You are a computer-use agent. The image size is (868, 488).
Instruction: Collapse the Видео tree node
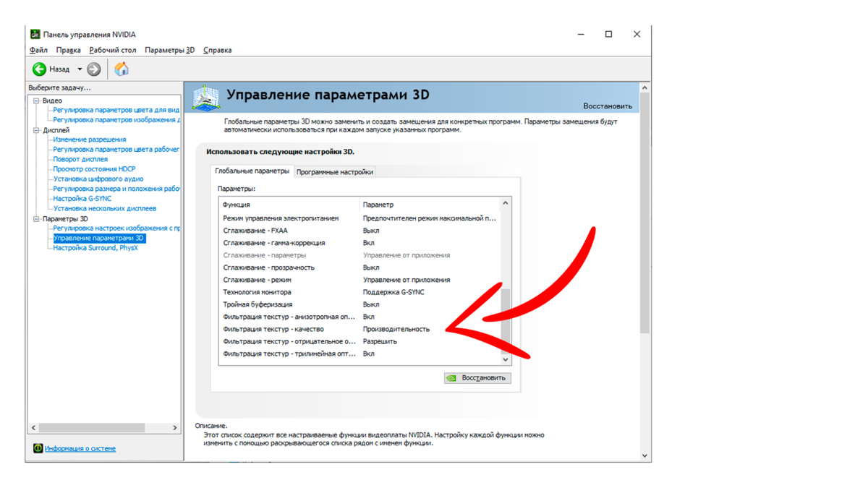pos(36,100)
